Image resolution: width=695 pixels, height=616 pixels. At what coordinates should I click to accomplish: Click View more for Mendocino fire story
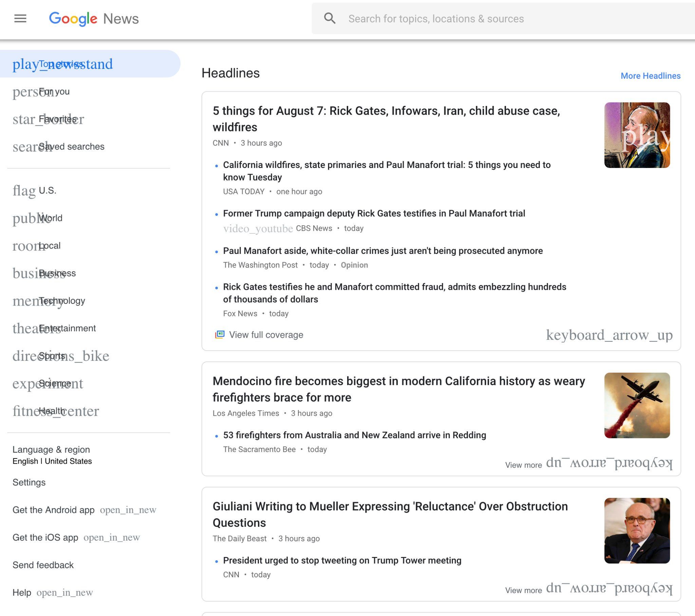523,465
